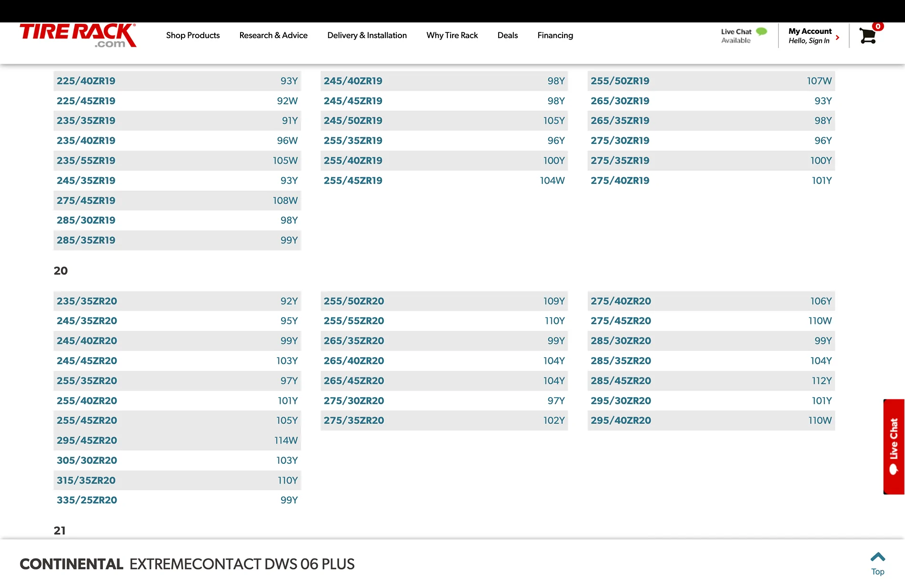Select tire size 255/45ZR19
Image resolution: width=905 pixels, height=588 pixels.
pos(444,181)
